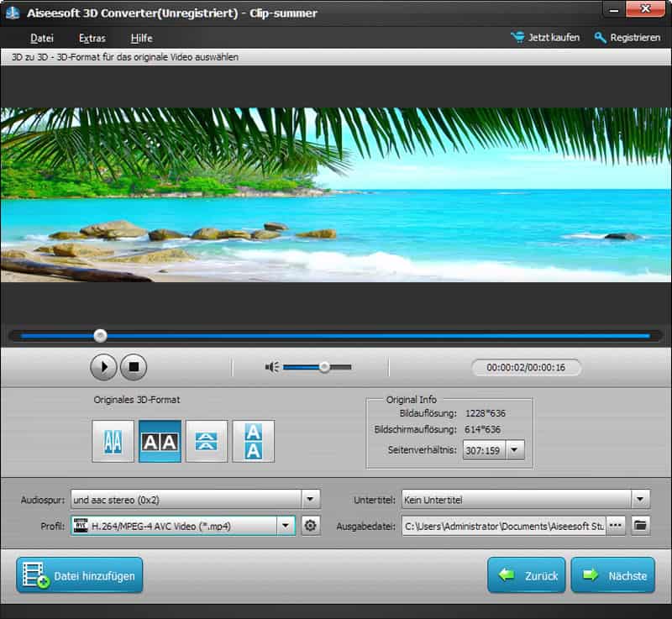Select the highlighted AA side-by-side 3D format
Image resolution: width=672 pixels, height=619 pixels.
tap(160, 441)
